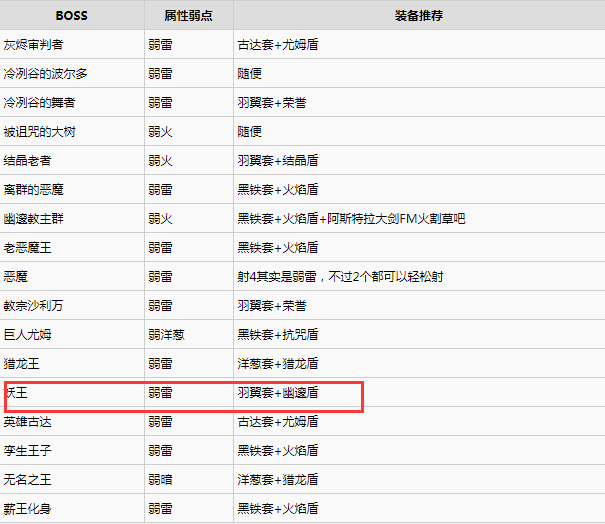Select the boss name 灰烬审判者
The width and height of the screenshot is (605, 524).
click(34, 45)
